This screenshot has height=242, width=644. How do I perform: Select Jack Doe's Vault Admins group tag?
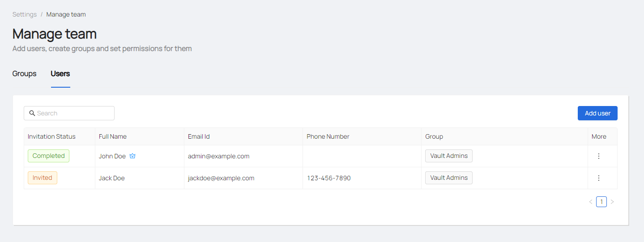point(449,178)
